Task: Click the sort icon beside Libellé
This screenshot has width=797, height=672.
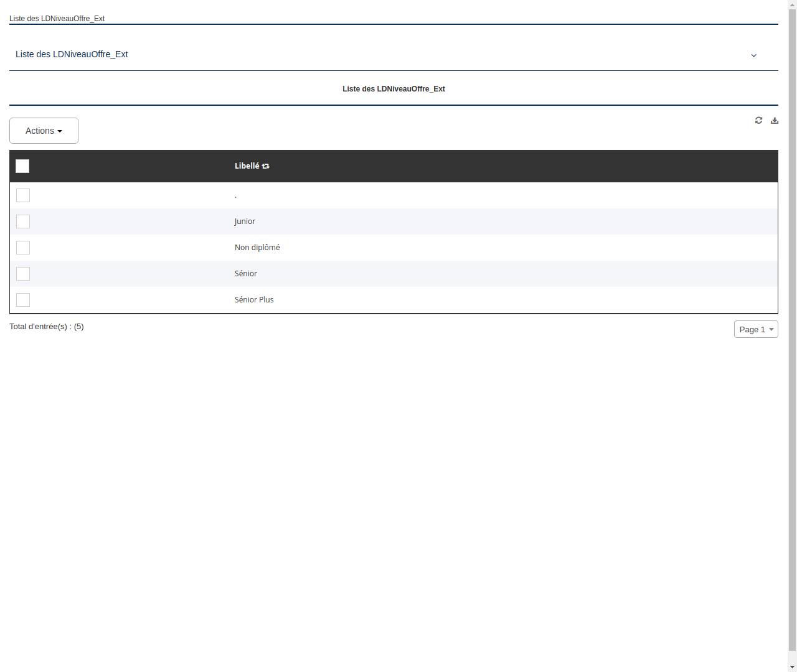Action: tap(265, 166)
